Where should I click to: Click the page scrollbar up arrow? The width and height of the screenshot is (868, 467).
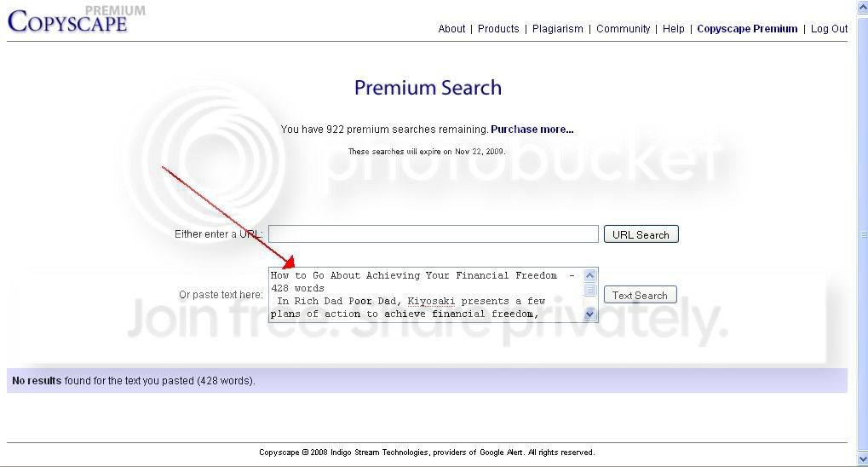863,7
